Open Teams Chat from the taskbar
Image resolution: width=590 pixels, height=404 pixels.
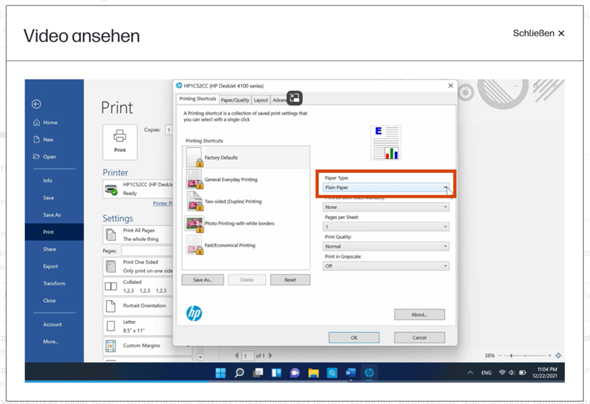coord(295,373)
